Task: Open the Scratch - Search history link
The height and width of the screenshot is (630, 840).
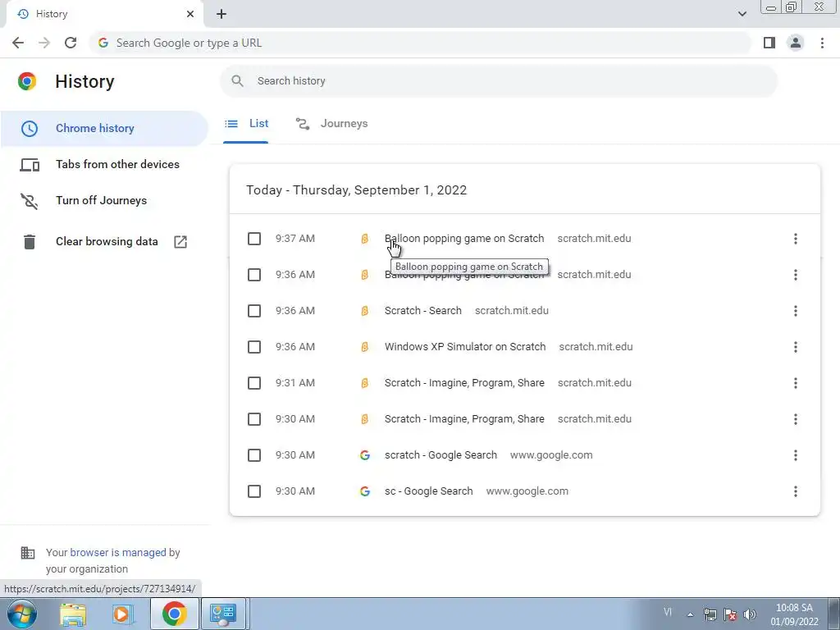Action: click(x=422, y=311)
